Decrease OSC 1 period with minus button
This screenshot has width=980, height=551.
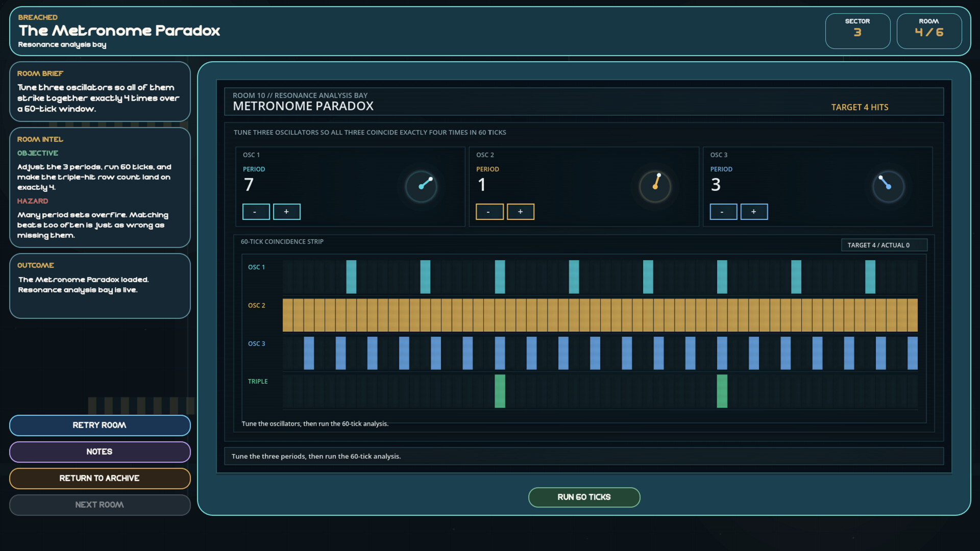click(256, 212)
